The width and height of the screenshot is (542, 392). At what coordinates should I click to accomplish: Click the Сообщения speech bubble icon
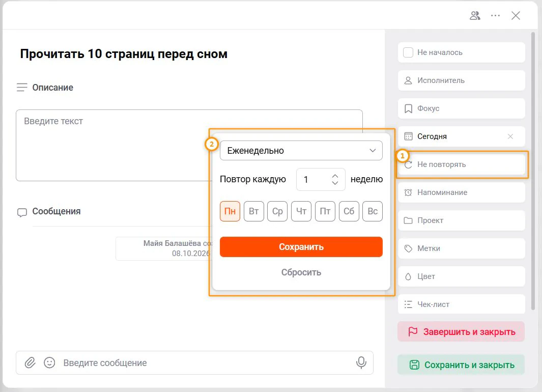(22, 212)
